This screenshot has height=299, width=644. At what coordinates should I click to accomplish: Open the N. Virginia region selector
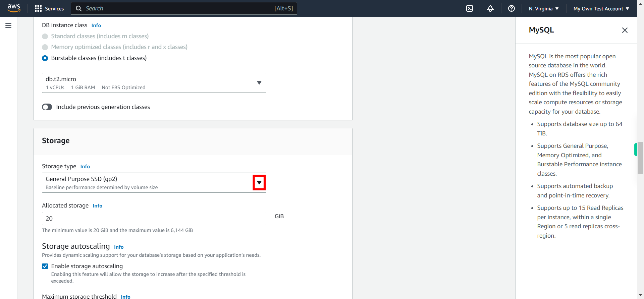[544, 9]
